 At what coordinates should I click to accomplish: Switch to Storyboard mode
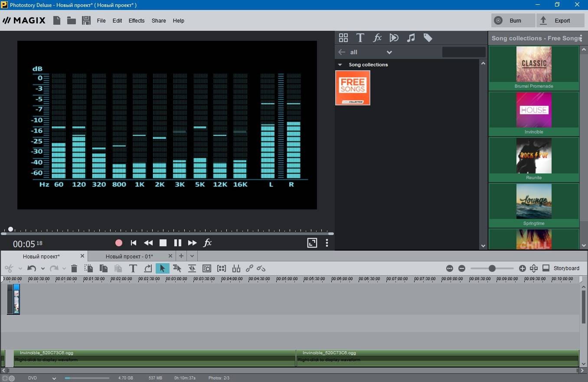pyautogui.click(x=566, y=268)
